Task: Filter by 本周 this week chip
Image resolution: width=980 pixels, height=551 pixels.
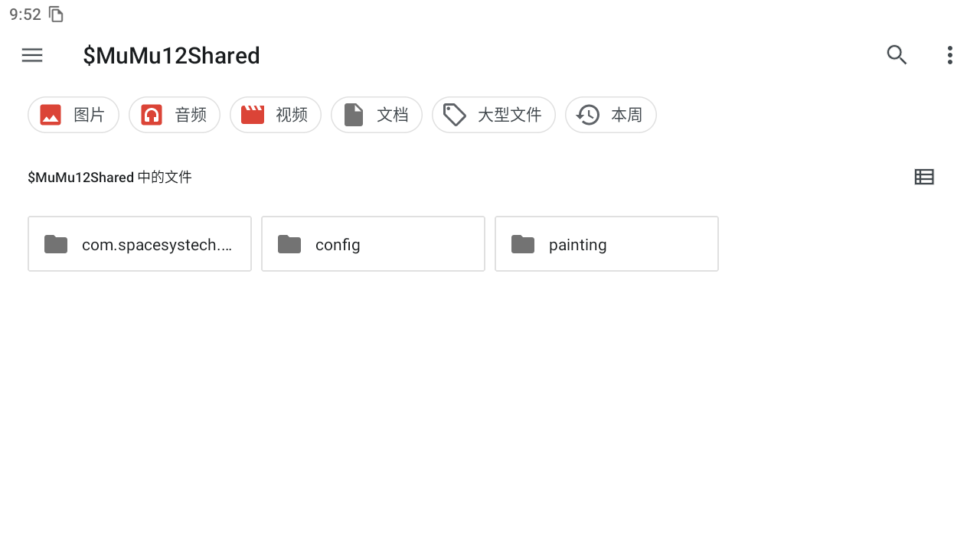Action: [611, 115]
